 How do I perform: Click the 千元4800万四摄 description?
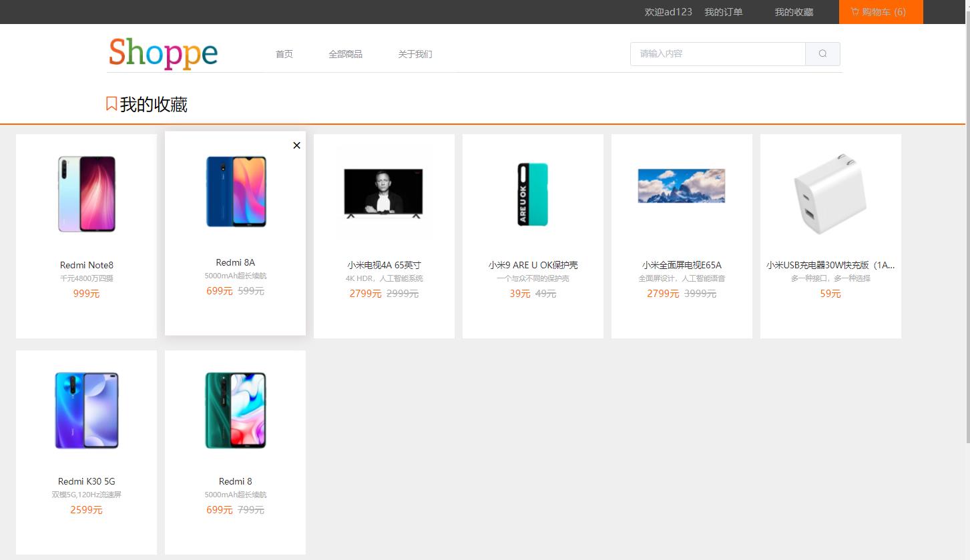coord(87,278)
